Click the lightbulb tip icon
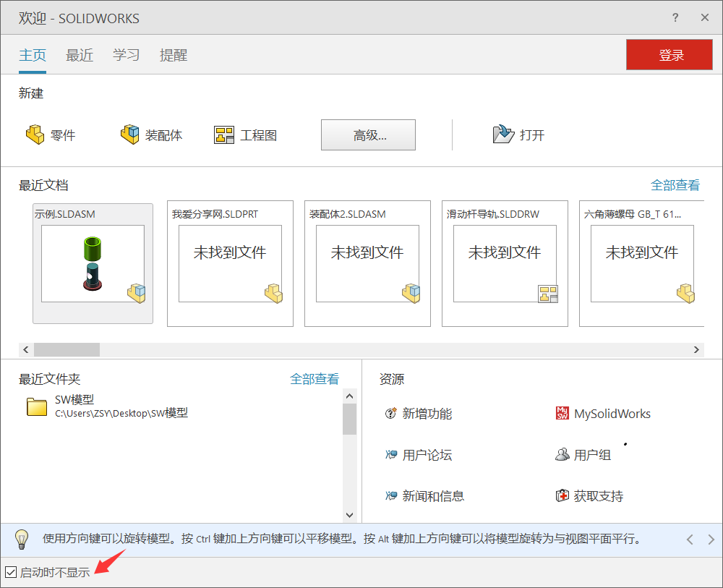Image resolution: width=723 pixels, height=588 pixels. [x=22, y=539]
